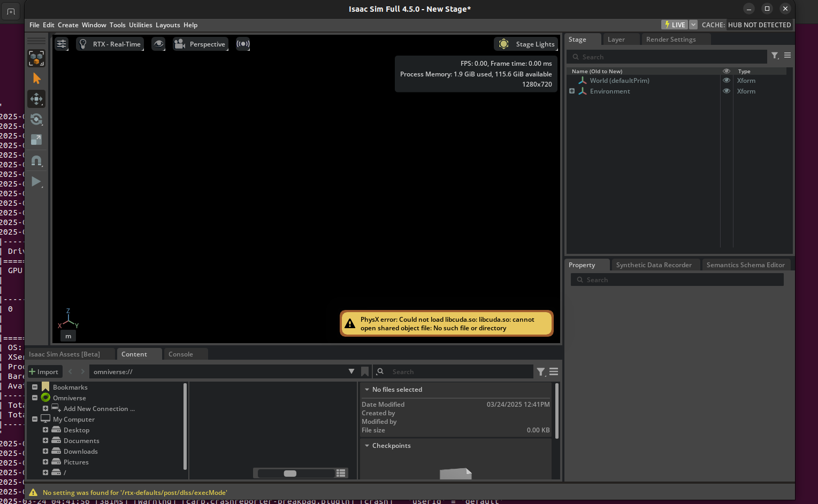The image size is (818, 504).
Task: Collapse the Checkpoints section
Action: point(367,445)
